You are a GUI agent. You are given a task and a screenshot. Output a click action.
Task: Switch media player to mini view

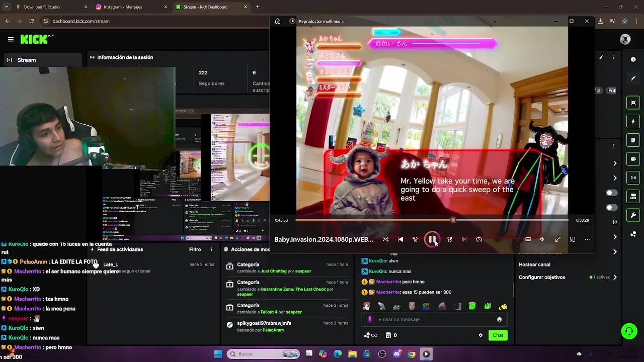(x=573, y=239)
